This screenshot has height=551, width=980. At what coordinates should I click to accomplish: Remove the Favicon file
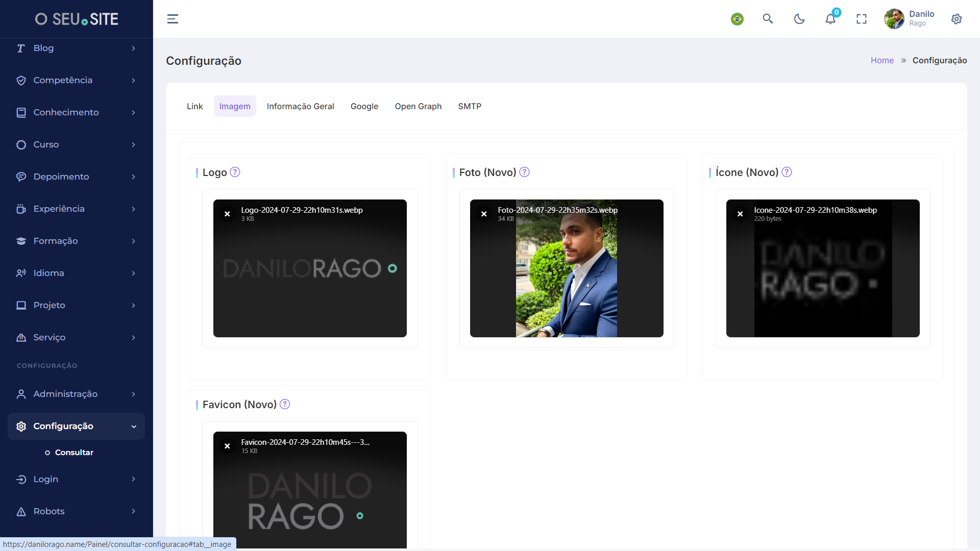[227, 446]
